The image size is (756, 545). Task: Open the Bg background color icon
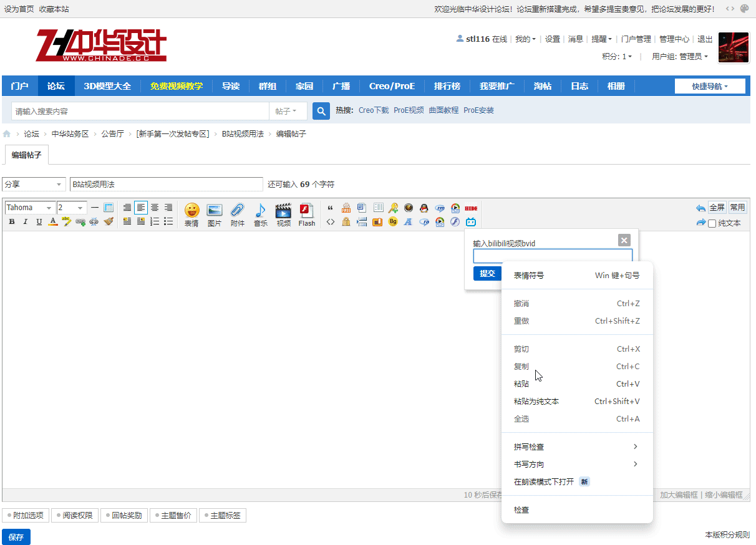coord(393,221)
